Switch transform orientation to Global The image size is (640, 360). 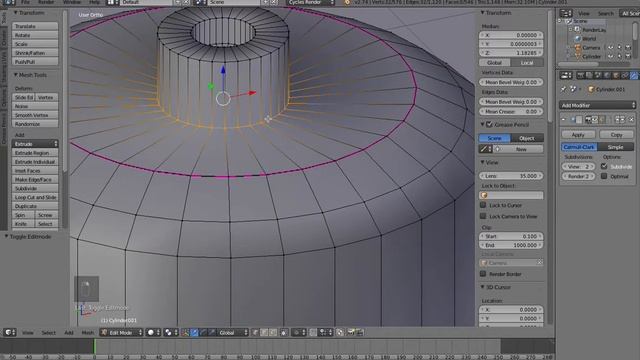494,62
